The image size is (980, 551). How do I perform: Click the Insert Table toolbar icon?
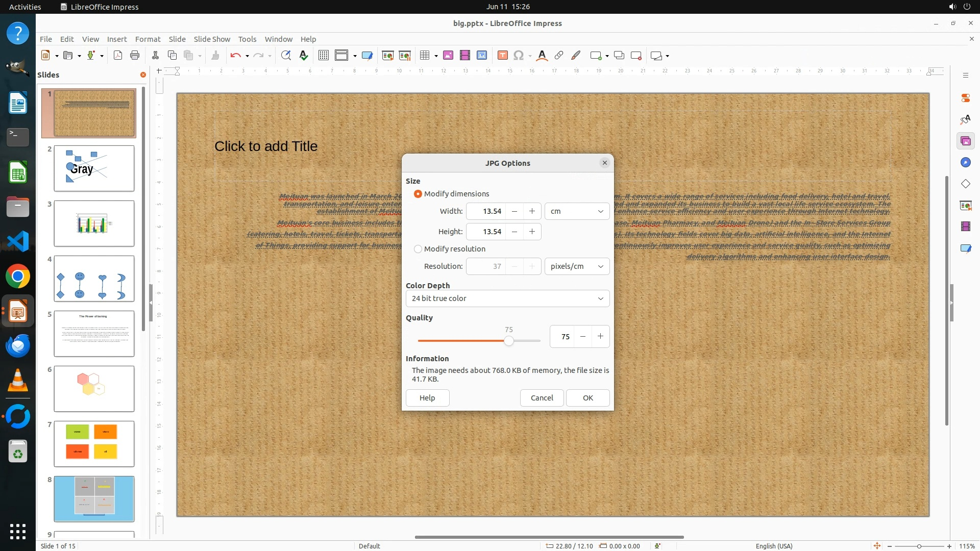[x=424, y=56]
